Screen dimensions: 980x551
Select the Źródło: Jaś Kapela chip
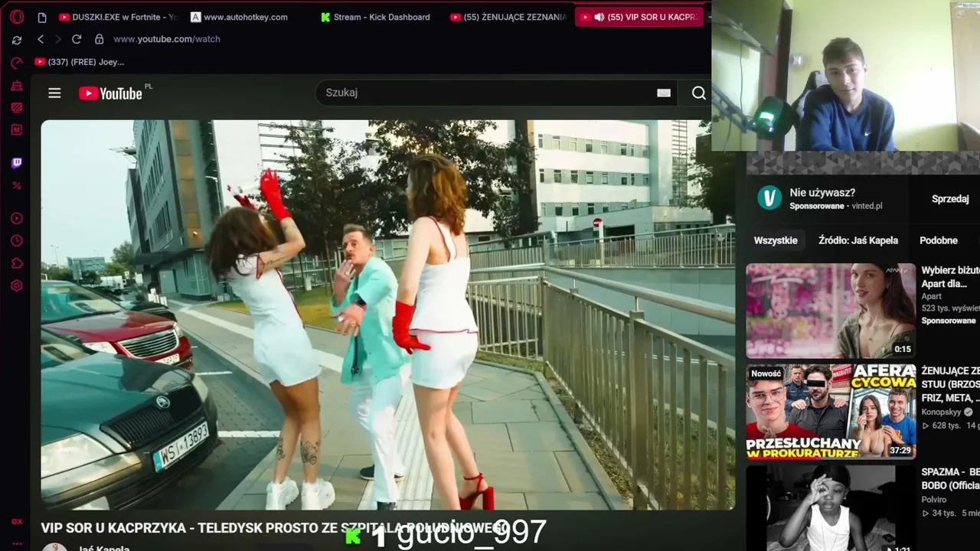click(858, 240)
